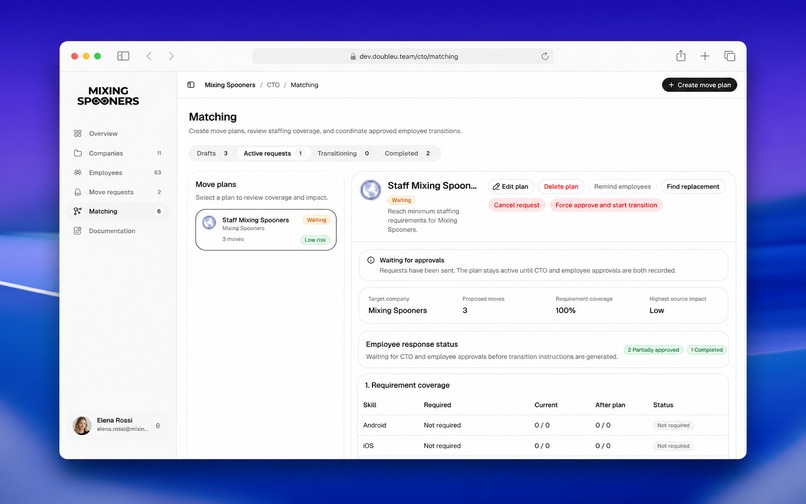The height and width of the screenshot is (504, 806).
Task: Click the Employees people icon
Action: tap(78, 173)
